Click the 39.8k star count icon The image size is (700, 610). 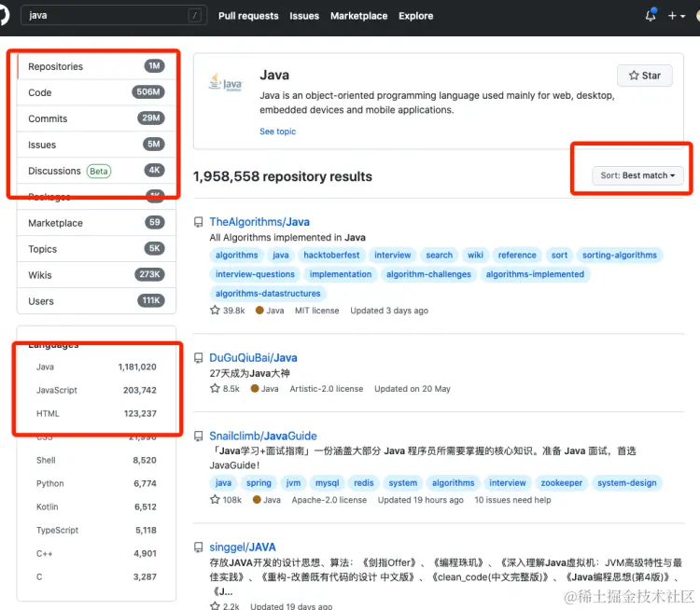pos(215,310)
